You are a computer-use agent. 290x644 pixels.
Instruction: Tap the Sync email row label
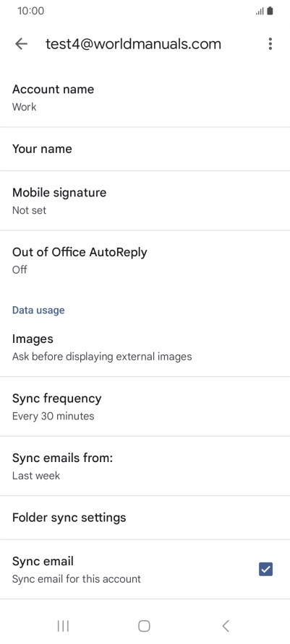tap(43, 561)
